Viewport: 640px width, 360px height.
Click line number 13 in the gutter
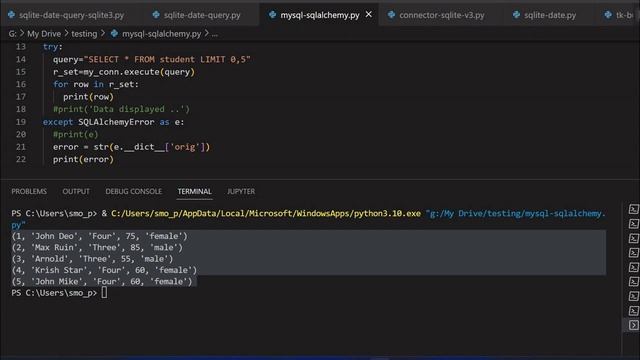coord(21,47)
